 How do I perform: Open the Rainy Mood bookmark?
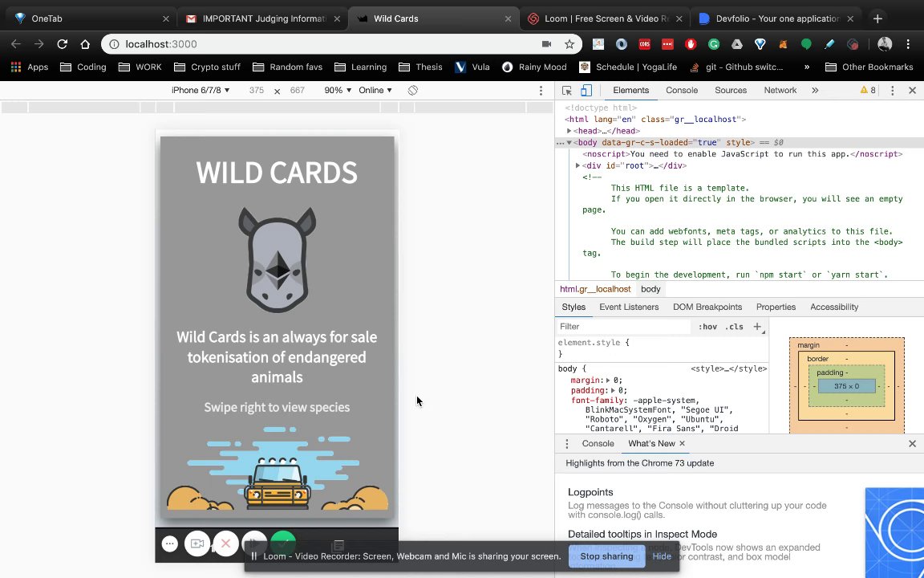click(x=534, y=67)
